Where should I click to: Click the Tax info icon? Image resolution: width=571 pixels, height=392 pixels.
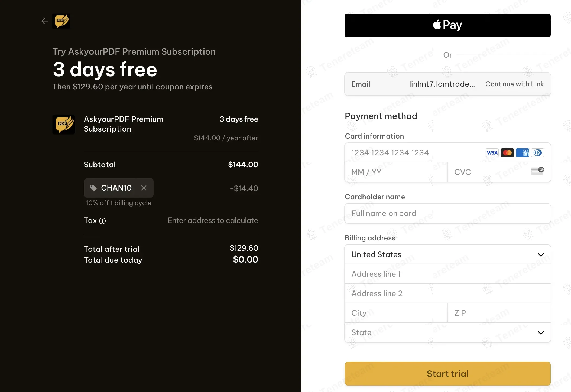click(x=102, y=221)
